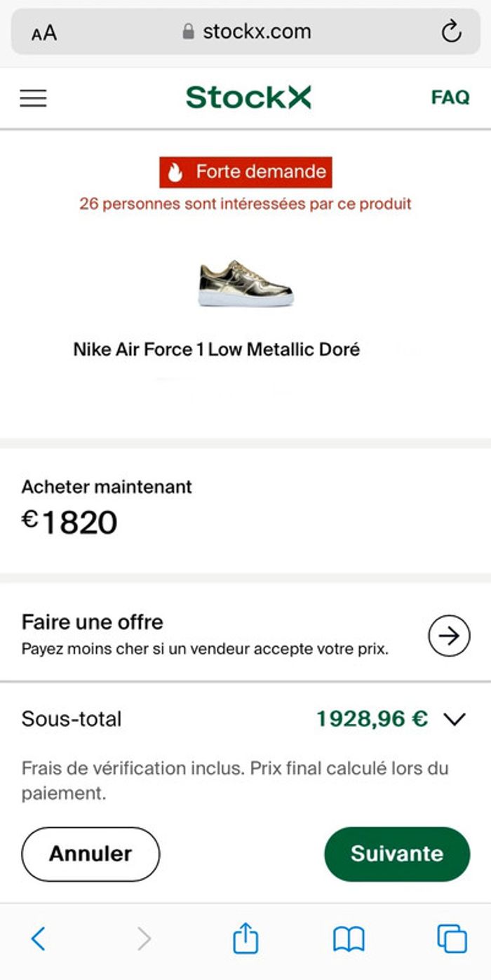Tap the StockX logo
Viewport: 491px width, 980px height.
tap(248, 98)
